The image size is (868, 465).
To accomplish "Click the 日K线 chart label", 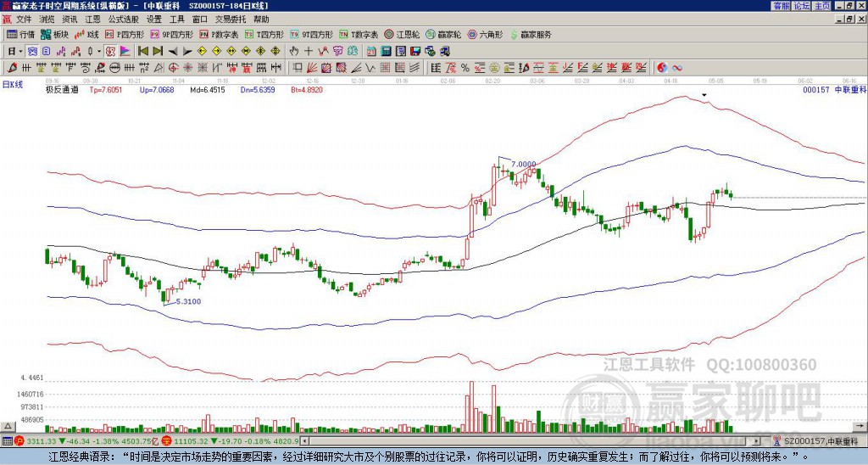I will click(x=13, y=85).
